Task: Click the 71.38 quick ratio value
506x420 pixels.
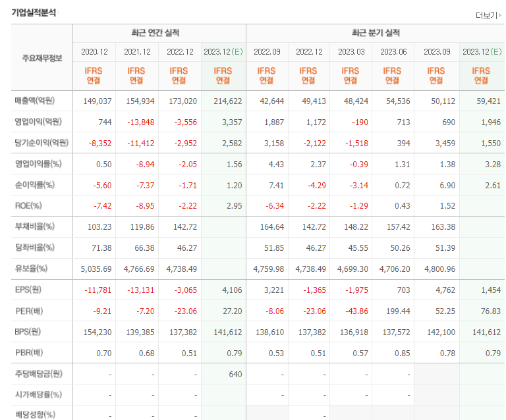Action: (x=101, y=248)
